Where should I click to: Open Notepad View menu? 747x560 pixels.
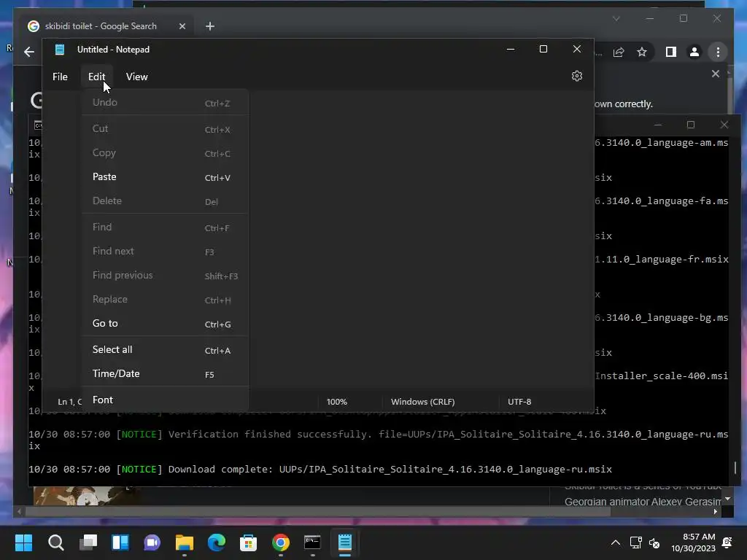pos(136,77)
